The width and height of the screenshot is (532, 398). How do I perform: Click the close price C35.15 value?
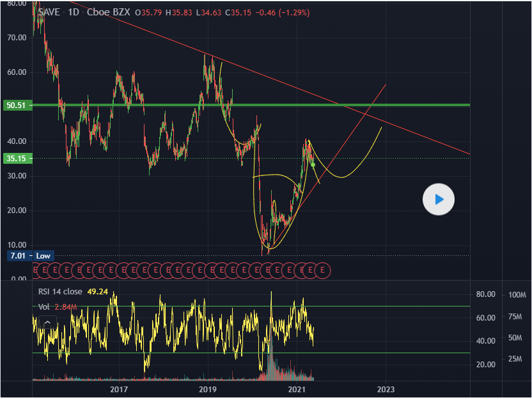click(x=238, y=13)
